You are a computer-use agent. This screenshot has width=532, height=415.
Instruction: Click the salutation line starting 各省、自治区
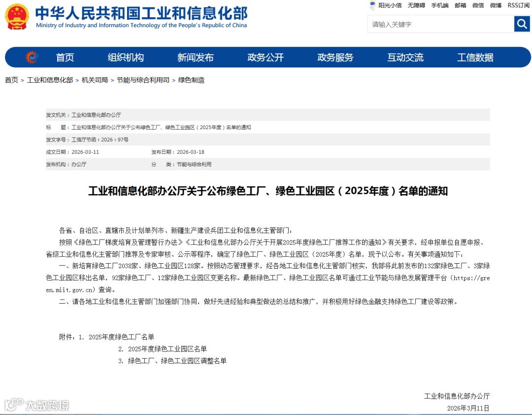point(175,231)
